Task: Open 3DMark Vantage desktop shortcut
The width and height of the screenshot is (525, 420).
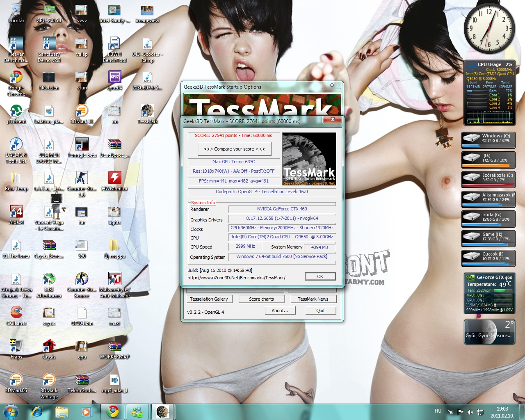Action: pyautogui.click(x=49, y=386)
